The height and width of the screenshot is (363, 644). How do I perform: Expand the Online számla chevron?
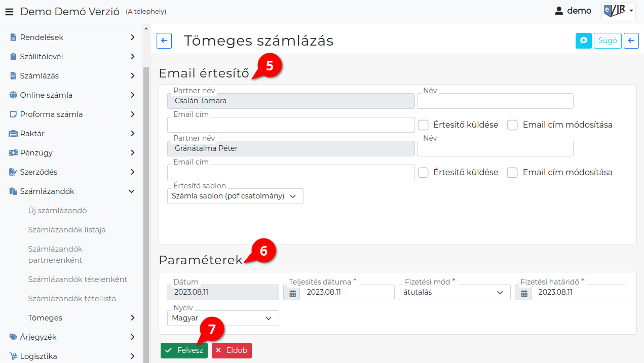[x=132, y=95]
